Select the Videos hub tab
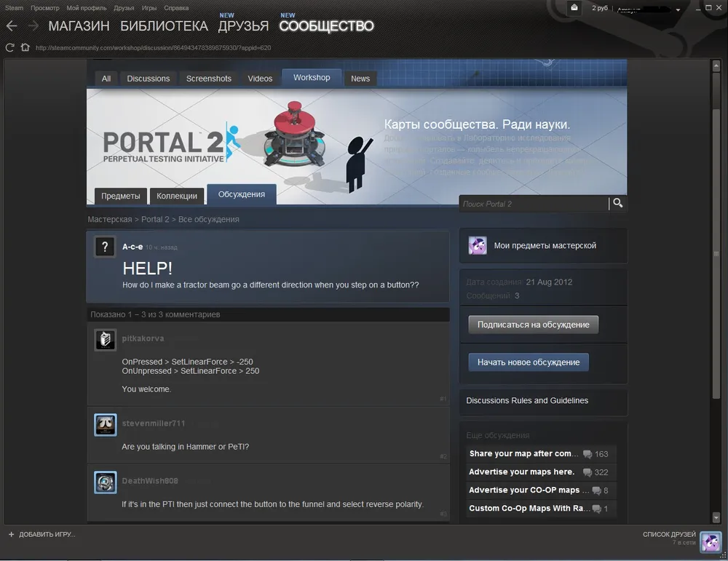The image size is (728, 561). (260, 79)
